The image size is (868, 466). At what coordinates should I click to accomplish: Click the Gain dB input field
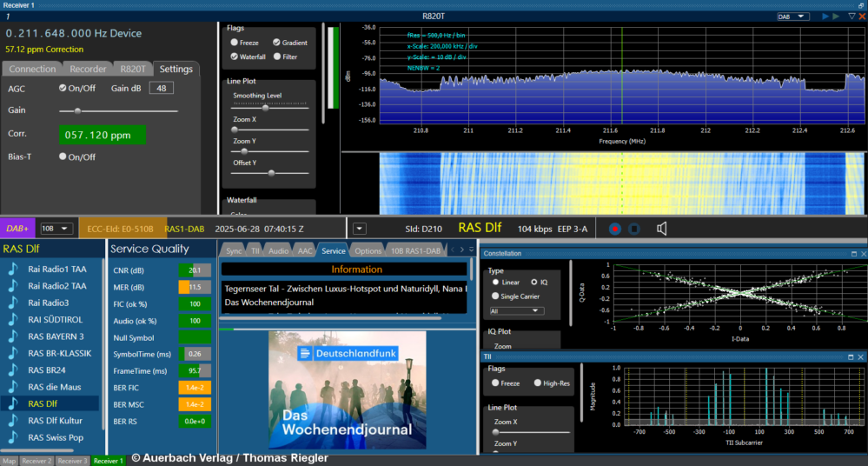pos(161,88)
